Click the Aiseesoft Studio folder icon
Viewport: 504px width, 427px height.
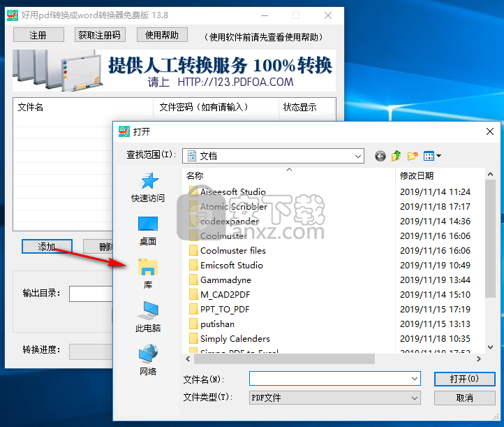(x=193, y=191)
